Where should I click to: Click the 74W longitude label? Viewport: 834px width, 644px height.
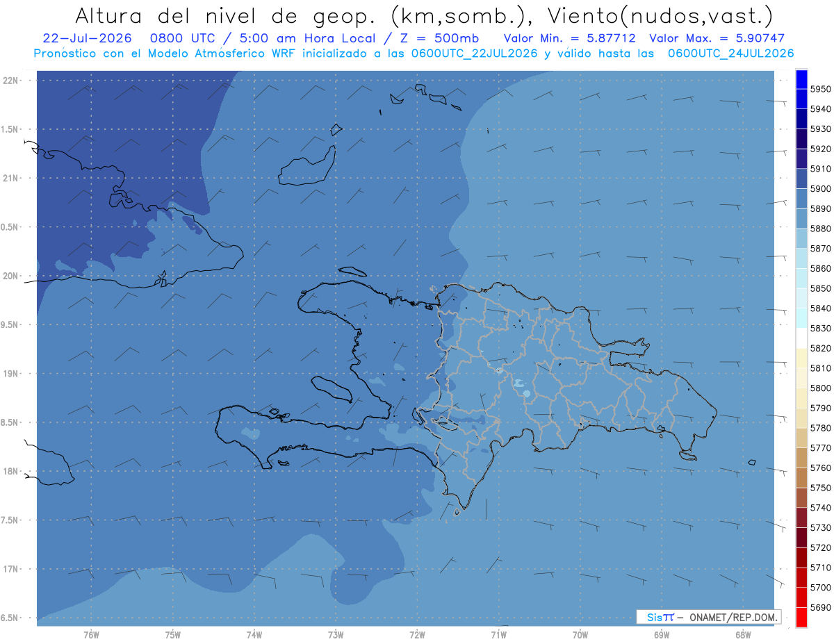pyautogui.click(x=254, y=635)
